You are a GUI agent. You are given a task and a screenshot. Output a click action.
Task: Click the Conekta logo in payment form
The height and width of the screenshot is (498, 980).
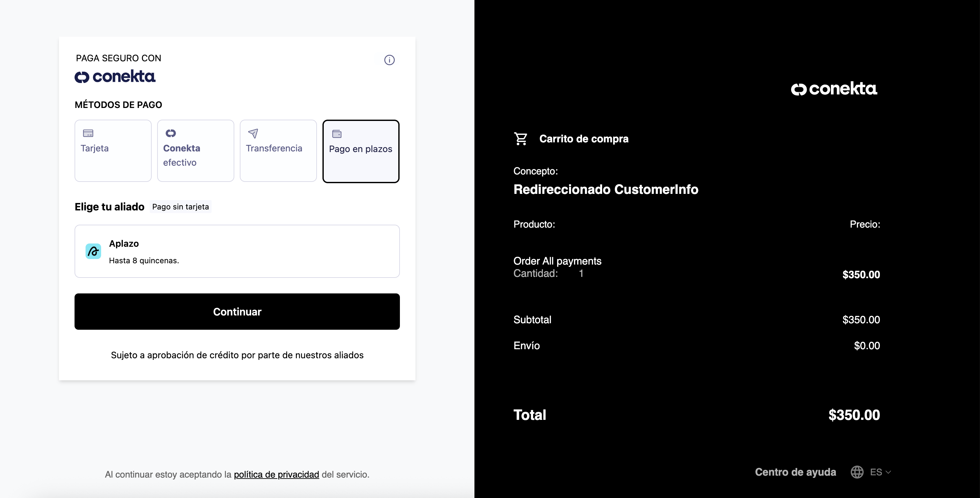click(x=115, y=76)
